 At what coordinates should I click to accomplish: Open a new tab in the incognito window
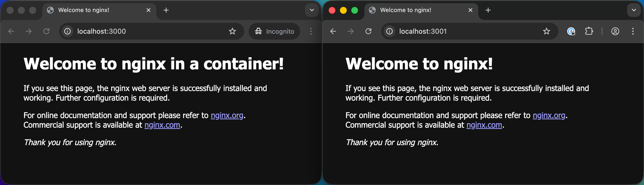coord(166,10)
